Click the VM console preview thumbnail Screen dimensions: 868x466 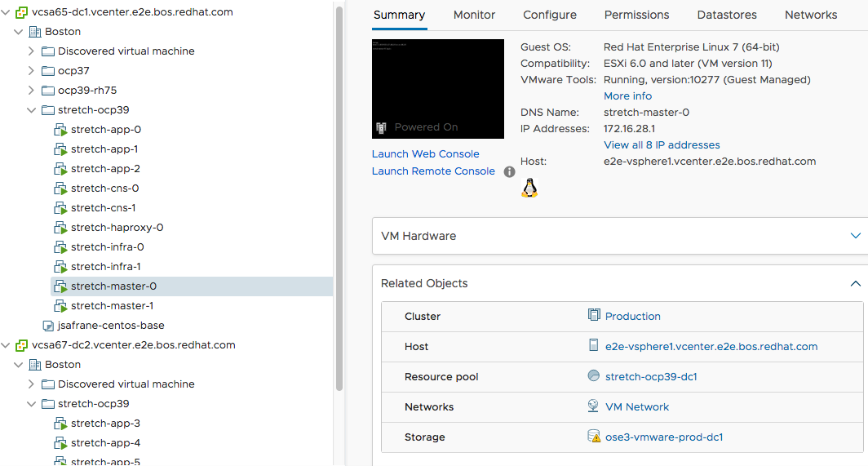[x=438, y=88]
